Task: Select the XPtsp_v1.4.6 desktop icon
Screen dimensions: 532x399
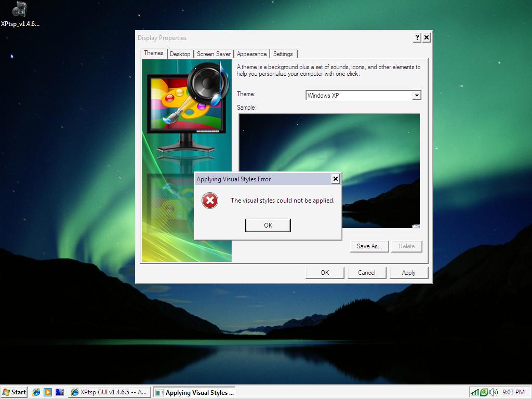Action: pyautogui.click(x=20, y=14)
